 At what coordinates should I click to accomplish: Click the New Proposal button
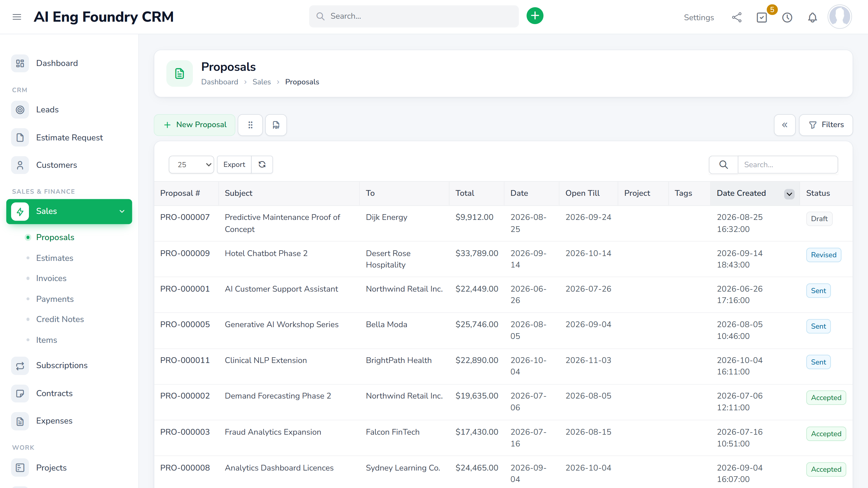[195, 125]
